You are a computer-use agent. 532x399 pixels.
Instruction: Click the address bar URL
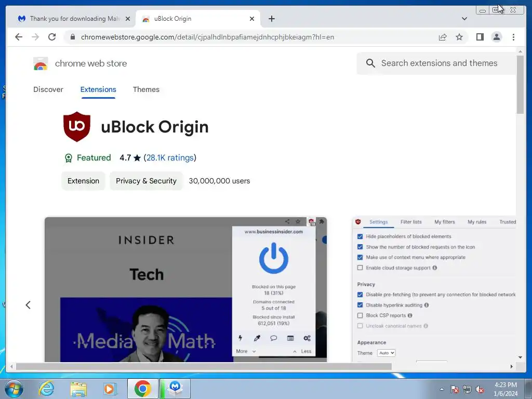click(x=207, y=37)
